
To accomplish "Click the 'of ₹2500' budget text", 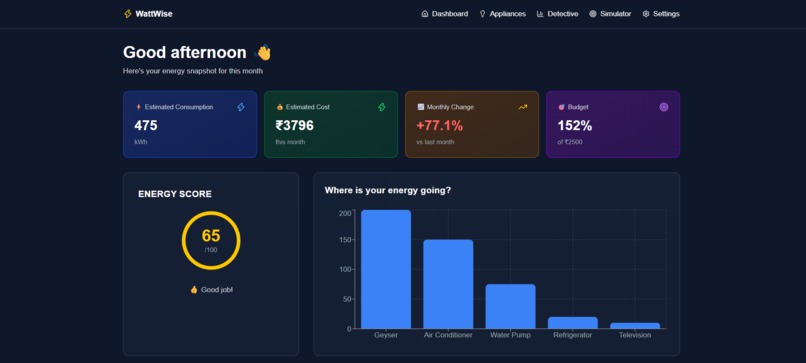I will point(570,142).
